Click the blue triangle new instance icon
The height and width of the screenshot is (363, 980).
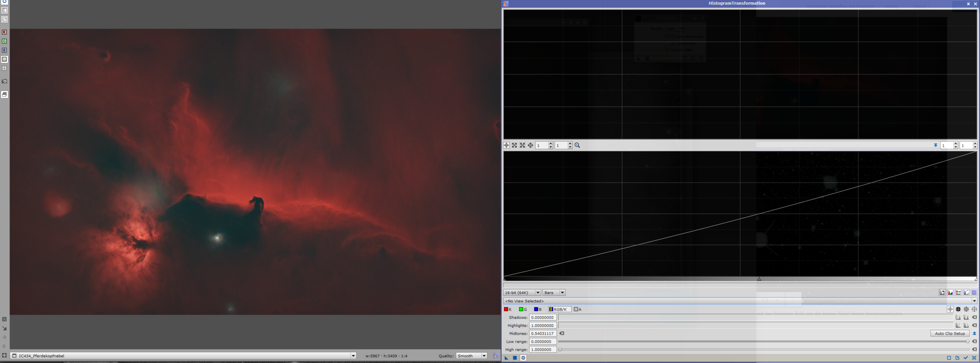click(506, 358)
